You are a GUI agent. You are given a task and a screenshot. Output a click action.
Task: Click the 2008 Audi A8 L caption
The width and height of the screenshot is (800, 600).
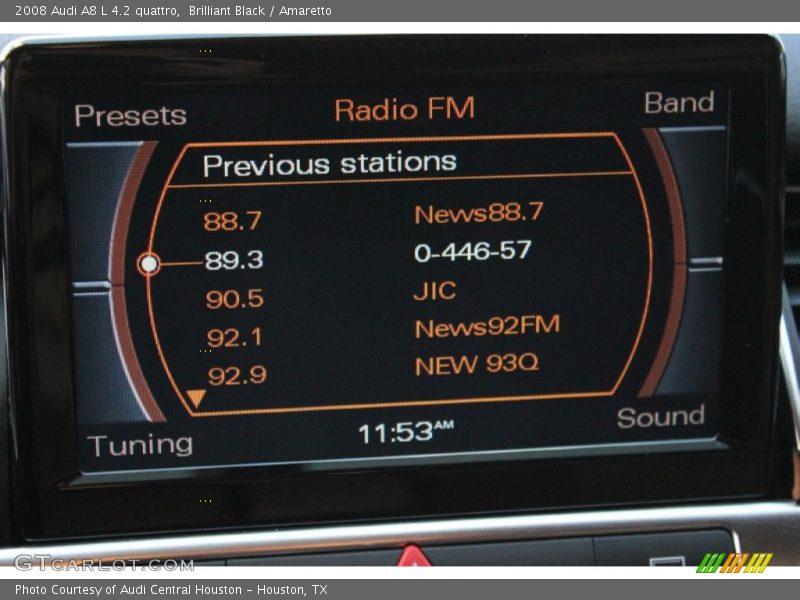173,11
